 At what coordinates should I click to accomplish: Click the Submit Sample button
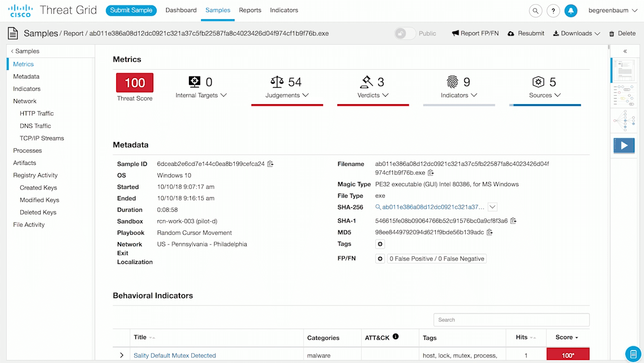click(131, 10)
